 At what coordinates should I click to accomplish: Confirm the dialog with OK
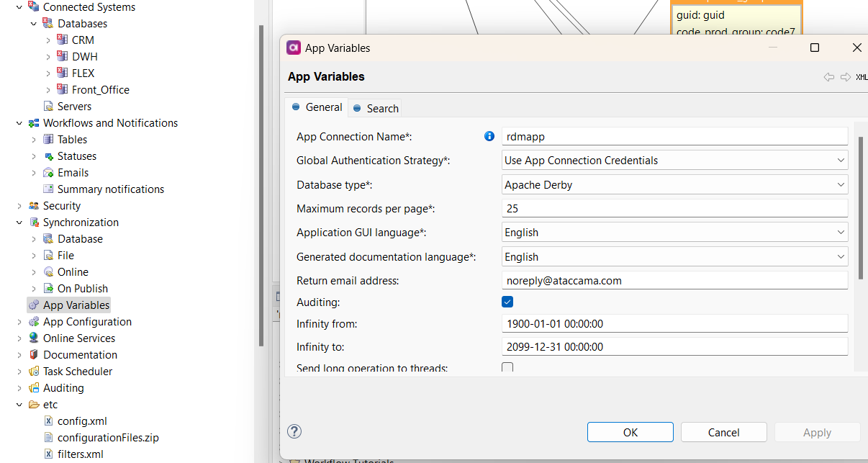[630, 432]
